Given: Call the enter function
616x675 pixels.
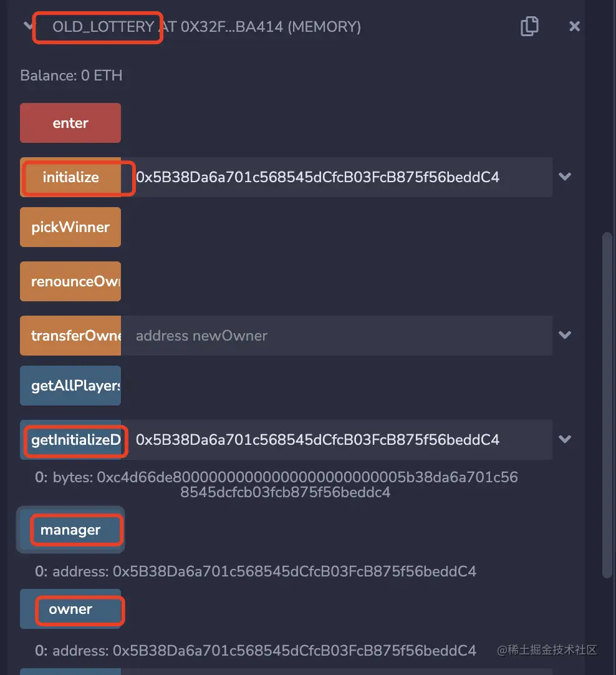Looking at the screenshot, I should pos(70,123).
